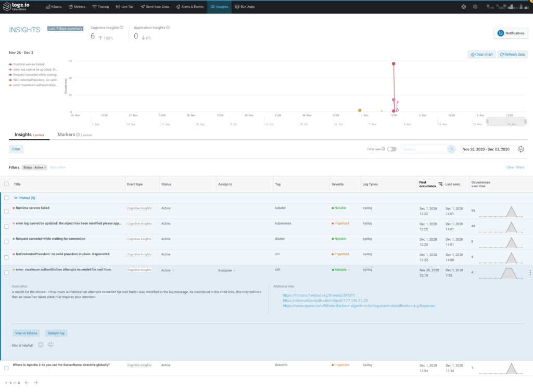Click the logz.io logo

pos(16,6)
